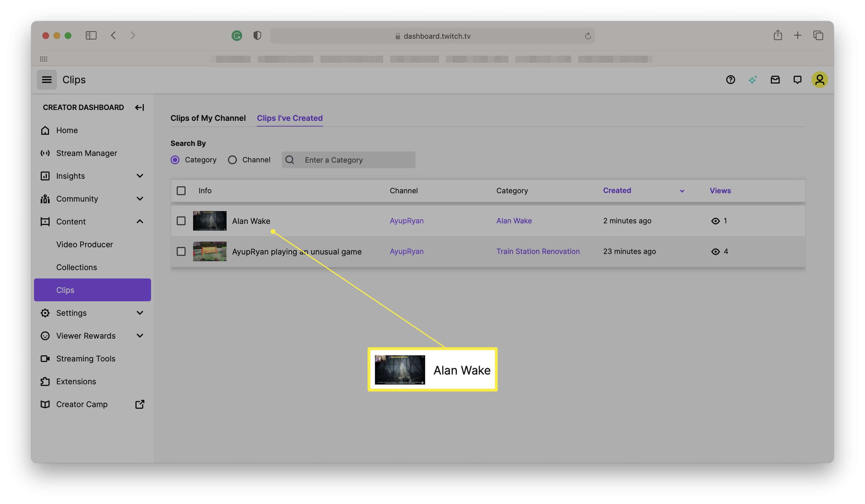Switch to Clips of My Channel tab
Viewport: 865px width, 504px height.
point(207,118)
